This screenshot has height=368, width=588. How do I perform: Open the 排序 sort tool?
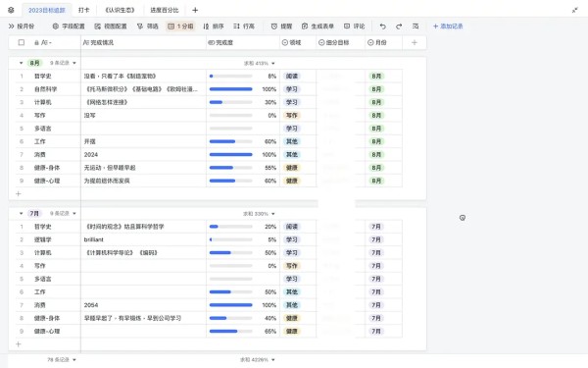pos(214,26)
